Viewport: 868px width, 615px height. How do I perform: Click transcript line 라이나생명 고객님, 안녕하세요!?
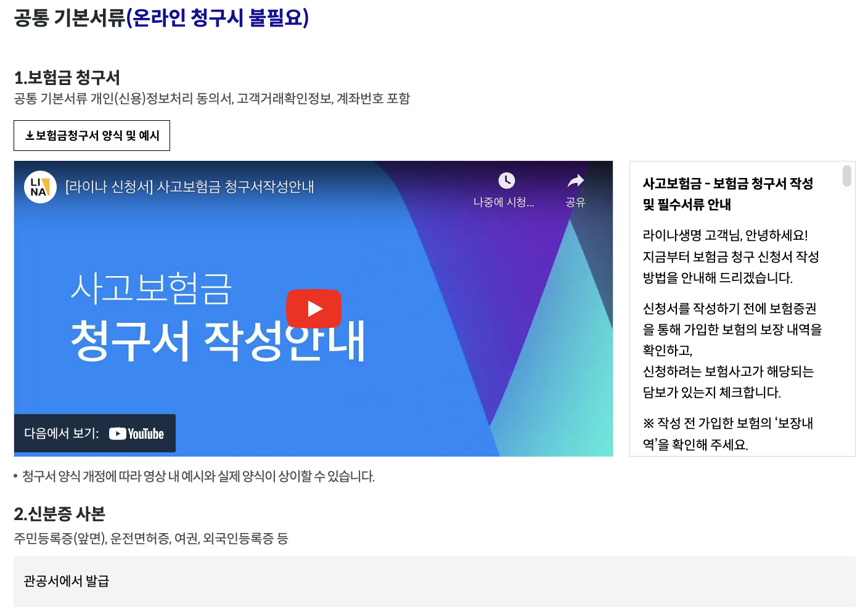[726, 235]
